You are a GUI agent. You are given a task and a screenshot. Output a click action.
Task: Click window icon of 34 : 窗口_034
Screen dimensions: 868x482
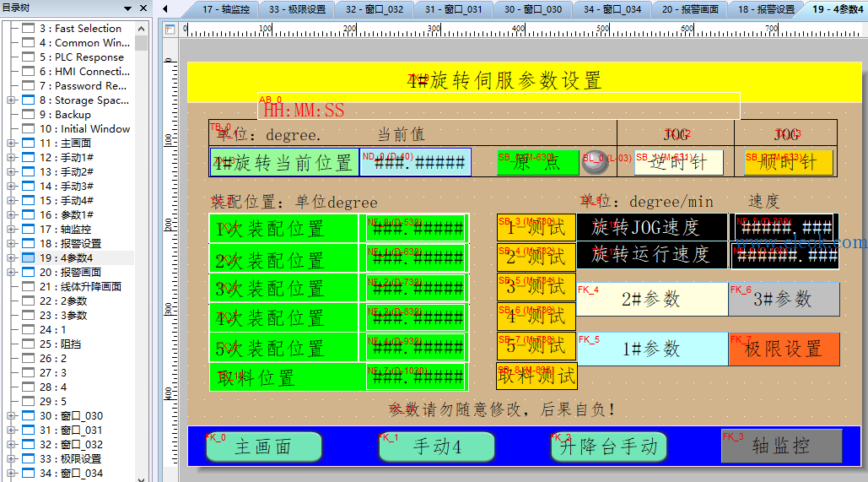[x=28, y=473]
